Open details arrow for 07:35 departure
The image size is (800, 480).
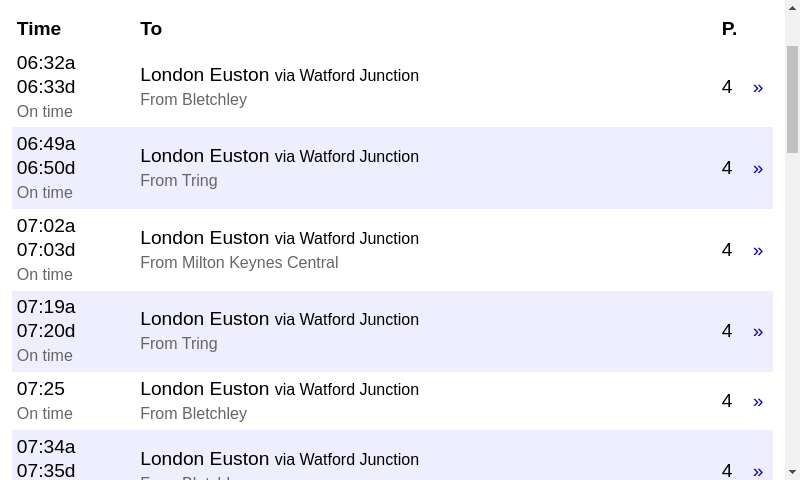pyautogui.click(x=757, y=470)
